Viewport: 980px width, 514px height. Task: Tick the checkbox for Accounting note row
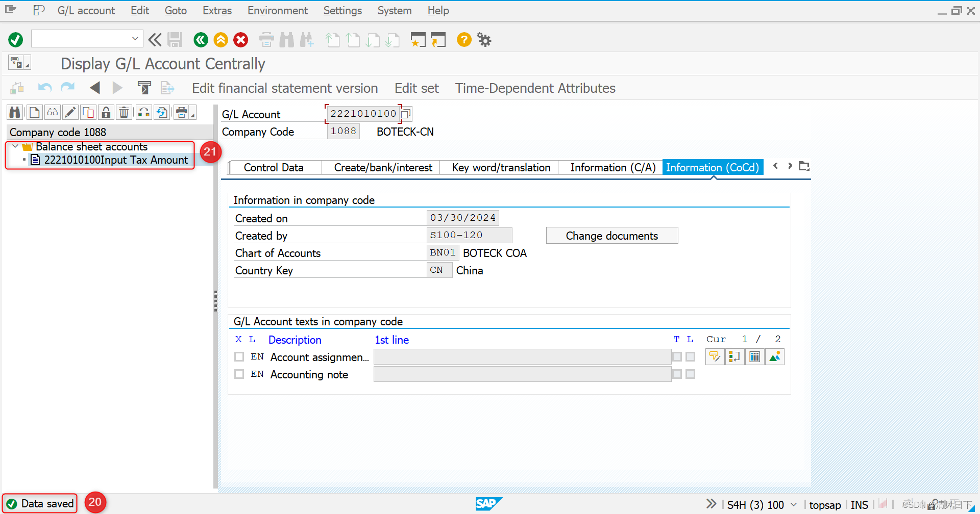[239, 374]
